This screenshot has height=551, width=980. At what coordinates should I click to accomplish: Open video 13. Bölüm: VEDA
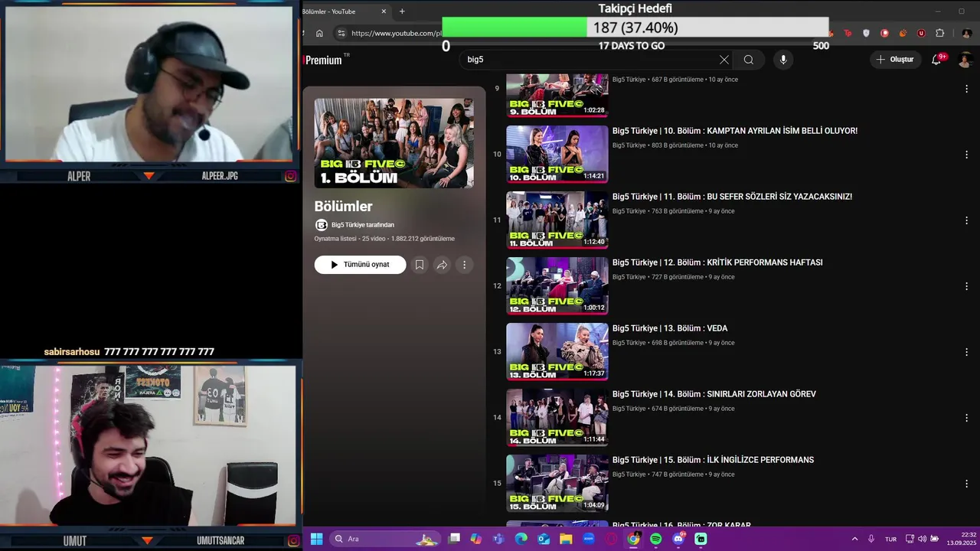(670, 328)
